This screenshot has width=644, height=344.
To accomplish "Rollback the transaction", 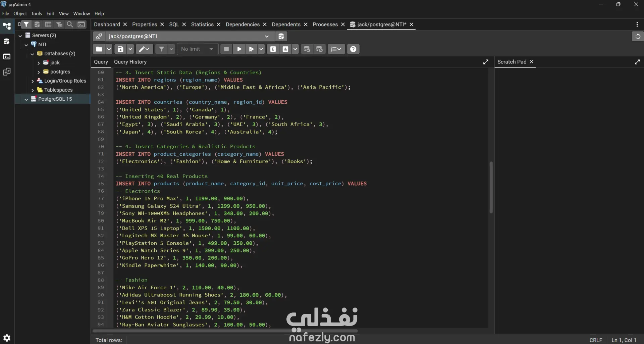I will coord(320,49).
